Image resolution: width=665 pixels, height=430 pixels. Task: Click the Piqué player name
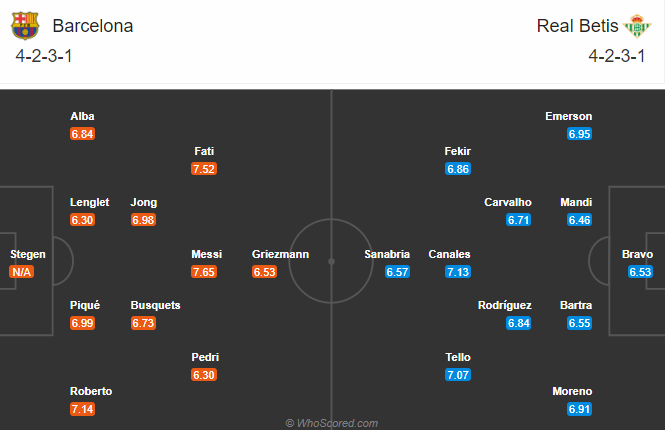point(85,305)
